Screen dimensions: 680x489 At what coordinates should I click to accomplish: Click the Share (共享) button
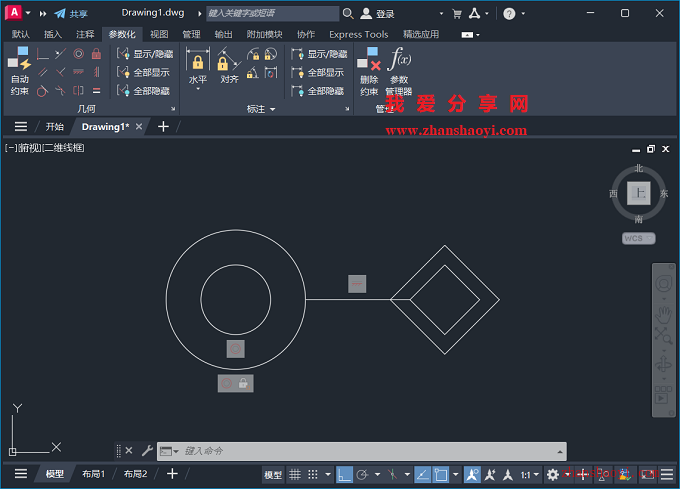coord(71,14)
